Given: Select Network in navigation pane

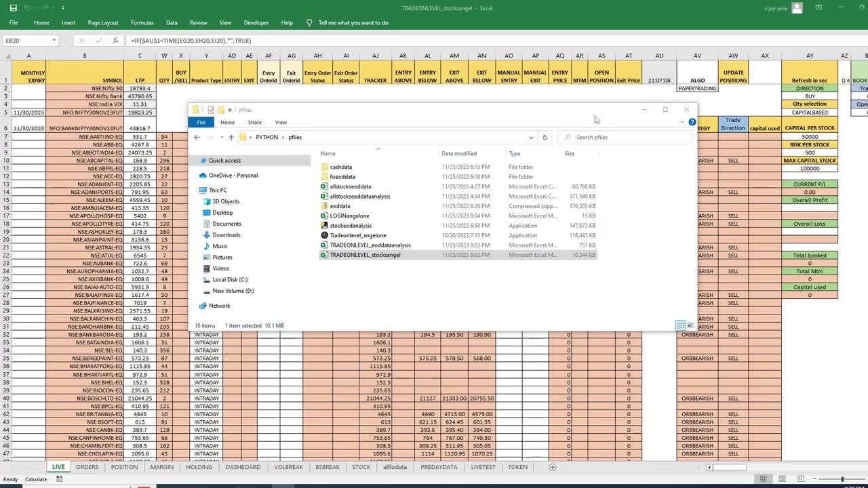Looking at the screenshot, I should pyautogui.click(x=219, y=306).
